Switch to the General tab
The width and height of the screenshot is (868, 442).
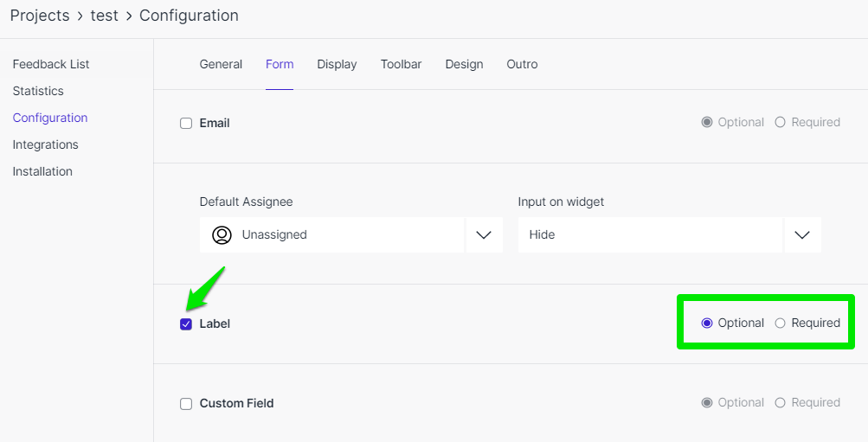pos(221,64)
